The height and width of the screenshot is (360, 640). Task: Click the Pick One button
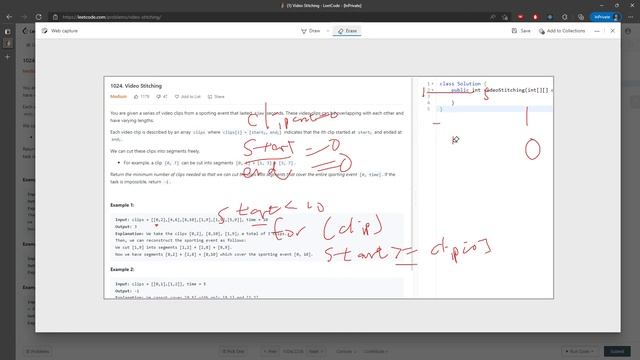[233, 351]
